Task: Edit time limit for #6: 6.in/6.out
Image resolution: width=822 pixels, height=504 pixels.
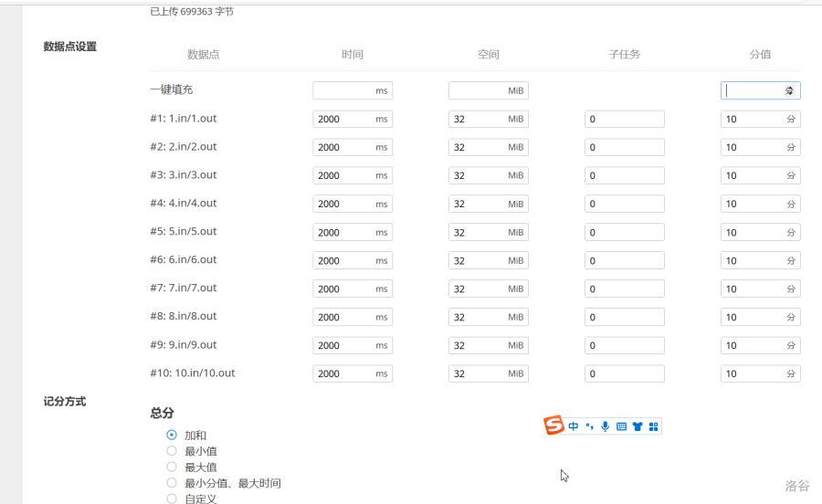Action: (x=353, y=260)
